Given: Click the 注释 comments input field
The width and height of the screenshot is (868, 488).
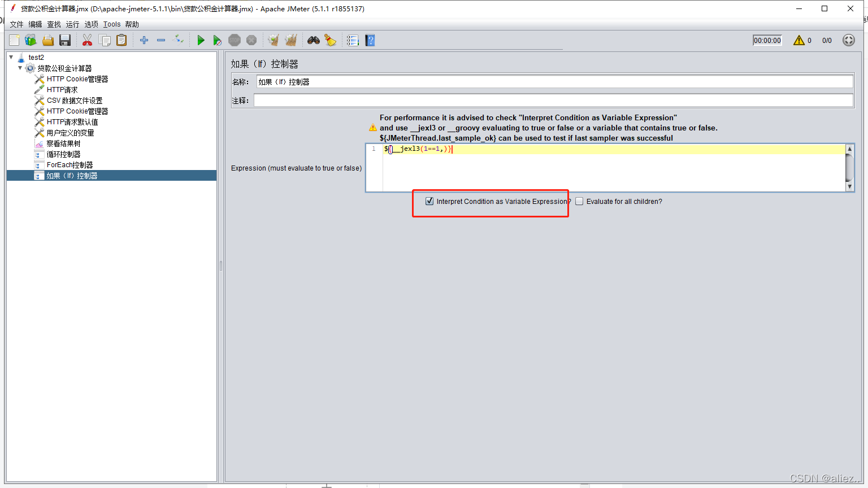Looking at the screenshot, I should click(553, 101).
